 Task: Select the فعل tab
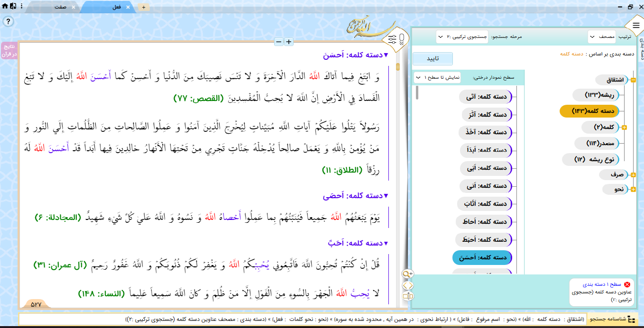pyautogui.click(x=117, y=7)
